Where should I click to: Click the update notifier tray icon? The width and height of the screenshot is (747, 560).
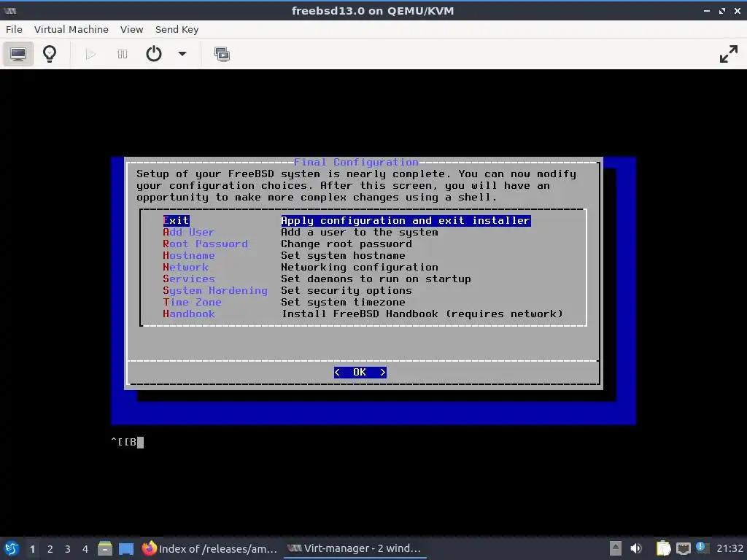click(701, 547)
